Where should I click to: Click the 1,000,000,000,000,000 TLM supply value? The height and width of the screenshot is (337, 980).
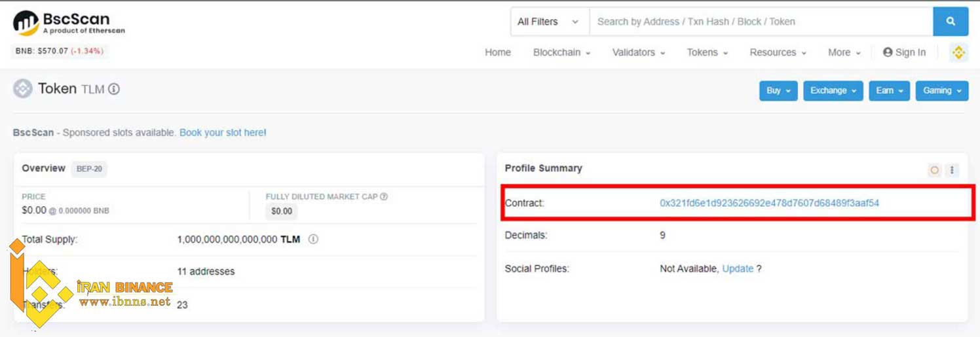pyautogui.click(x=238, y=239)
